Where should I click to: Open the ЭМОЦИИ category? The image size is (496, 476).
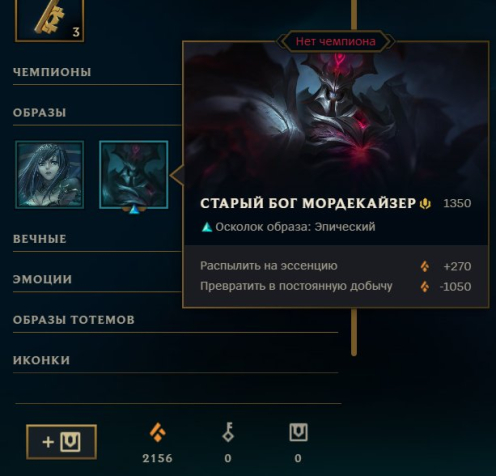(42, 279)
